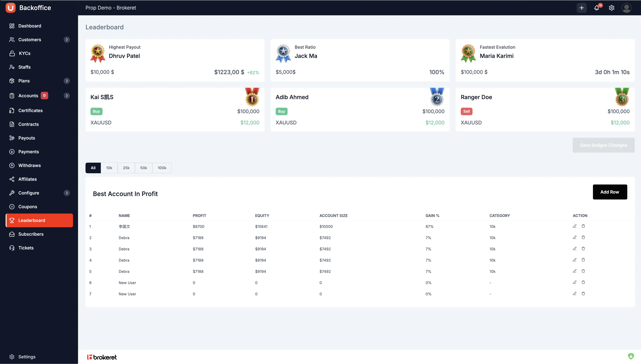Click the add (+) icon in top bar
641x364 pixels.
point(582,8)
